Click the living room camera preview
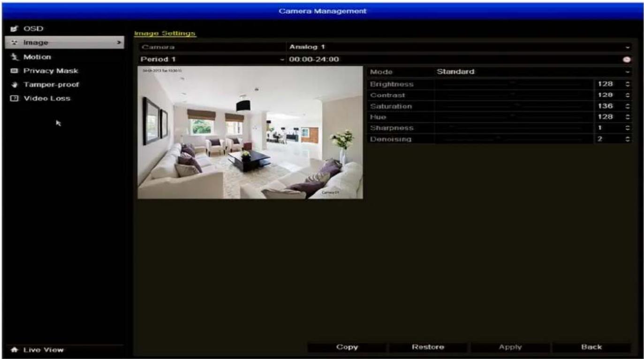Viewport: 644px width, 359px height. 250,132
